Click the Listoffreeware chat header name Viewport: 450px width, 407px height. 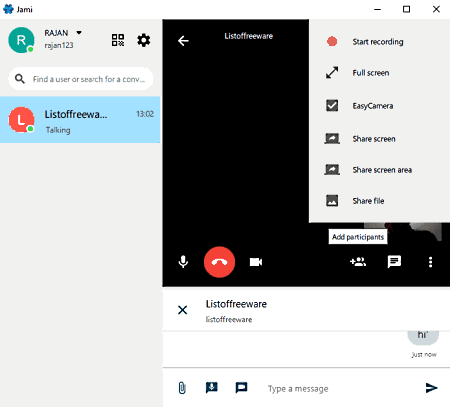[x=236, y=304]
